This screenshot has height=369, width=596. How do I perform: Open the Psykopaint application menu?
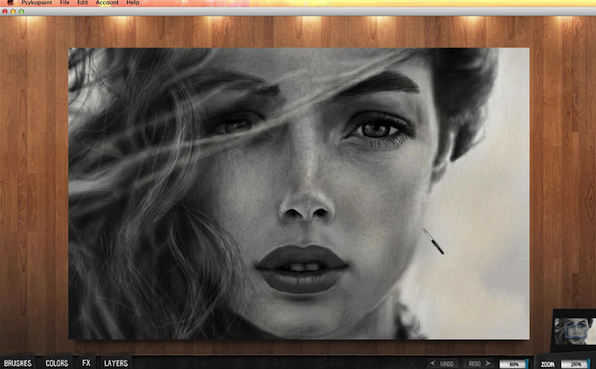pyautogui.click(x=37, y=2)
